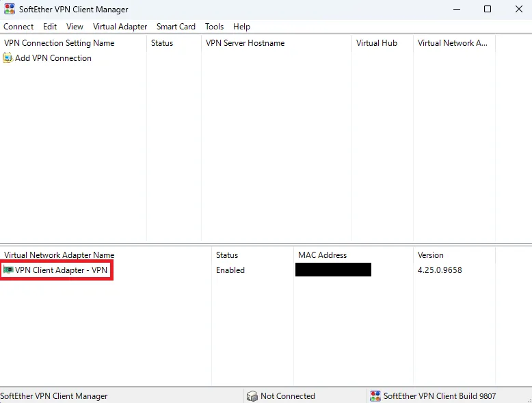Click the SoftEther app icon in title bar
This screenshot has height=403, width=532.
(10, 9)
